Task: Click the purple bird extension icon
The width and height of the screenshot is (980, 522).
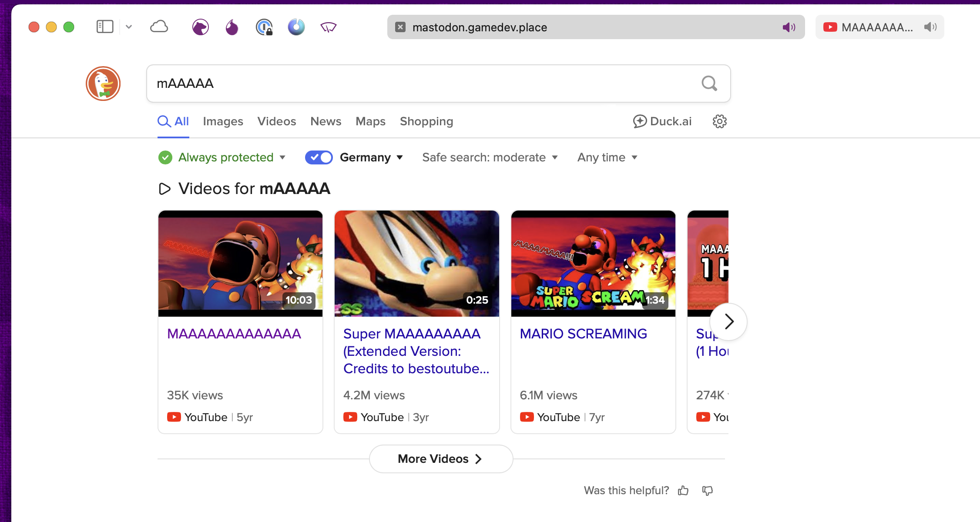Action: tap(200, 27)
